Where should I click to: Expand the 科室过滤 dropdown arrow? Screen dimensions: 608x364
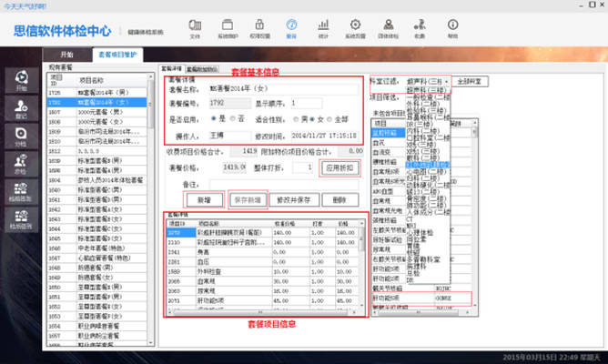tap(447, 81)
